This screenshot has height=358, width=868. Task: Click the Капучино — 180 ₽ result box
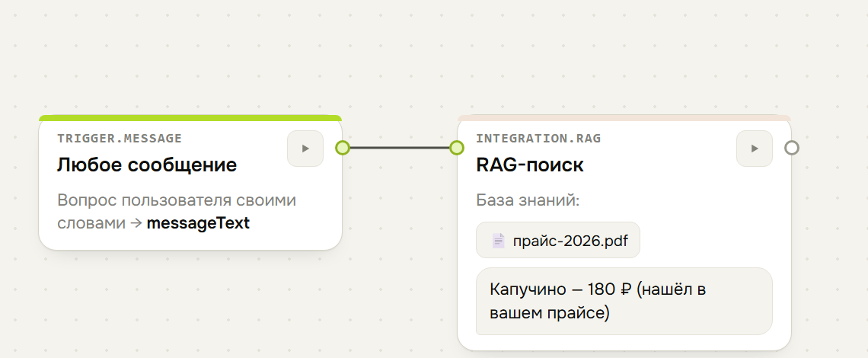pyautogui.click(x=624, y=301)
